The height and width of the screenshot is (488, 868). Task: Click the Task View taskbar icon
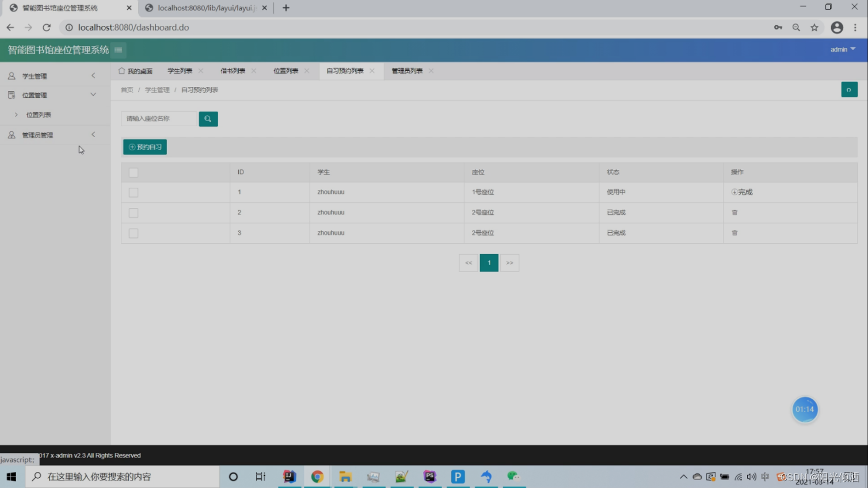click(261, 476)
